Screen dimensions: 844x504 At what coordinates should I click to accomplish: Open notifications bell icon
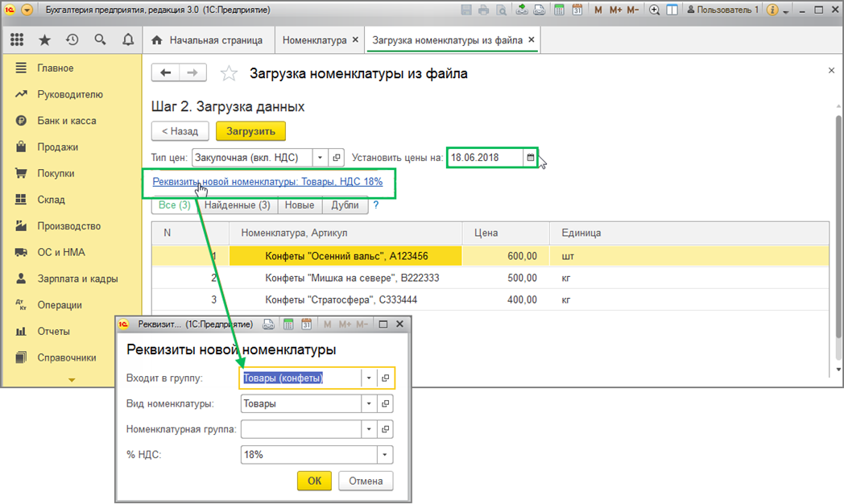128,39
